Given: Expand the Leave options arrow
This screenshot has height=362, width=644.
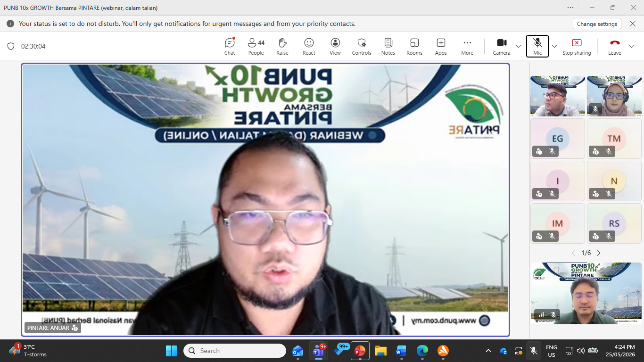Looking at the screenshot, I should [x=632, y=46].
